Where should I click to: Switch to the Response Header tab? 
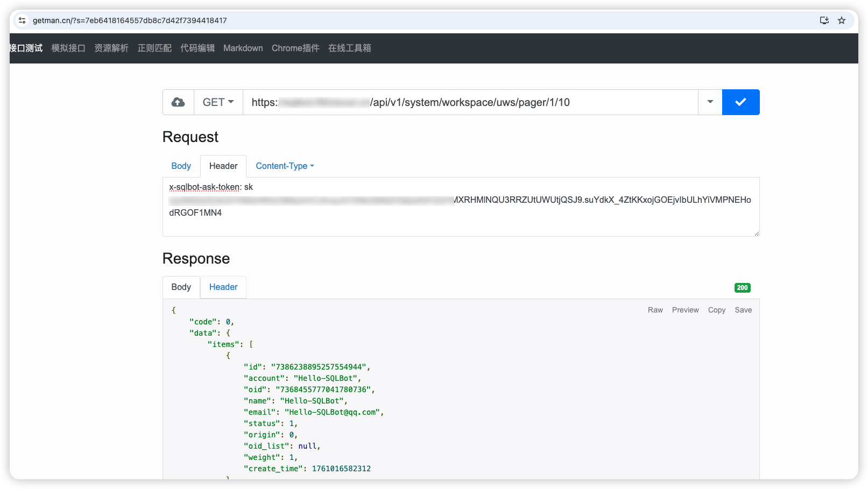[x=223, y=287]
